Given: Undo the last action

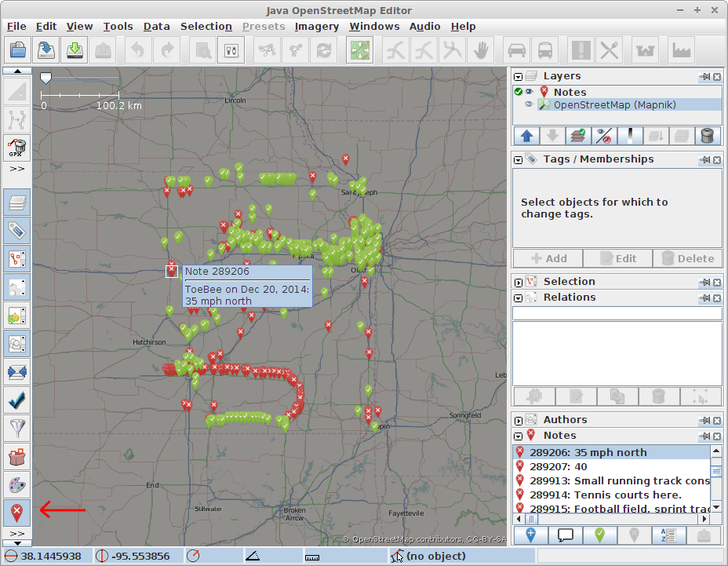Looking at the screenshot, I should (139, 49).
